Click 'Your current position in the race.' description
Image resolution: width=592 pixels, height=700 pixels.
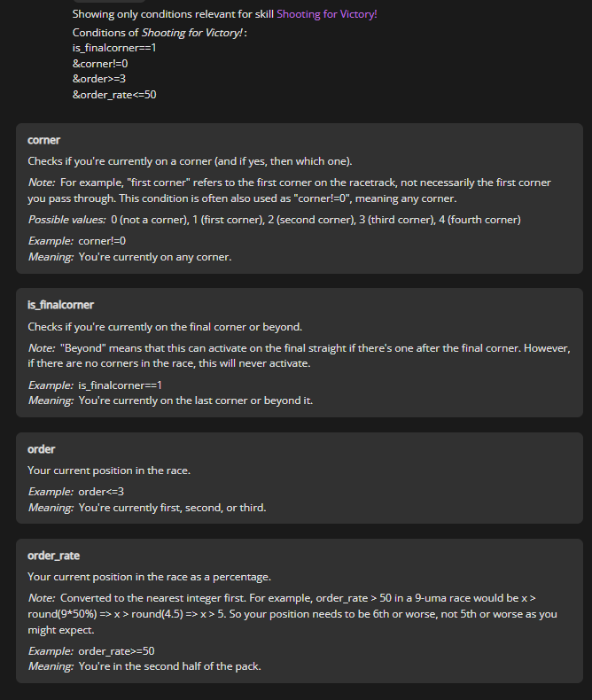(x=109, y=471)
